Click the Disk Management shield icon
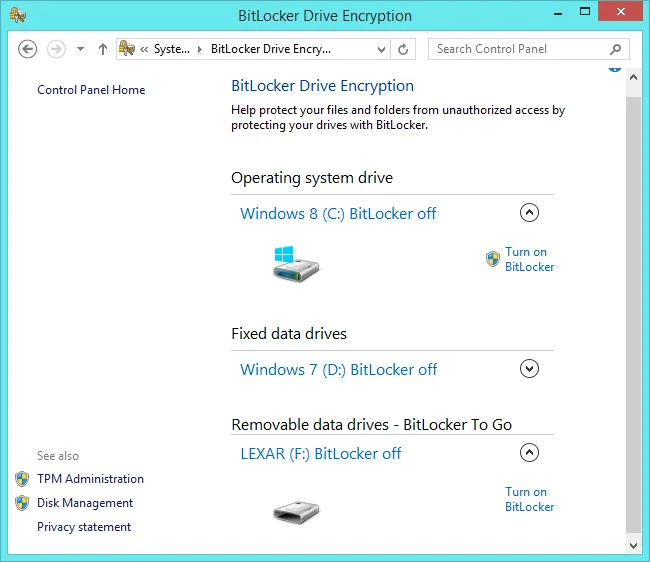The image size is (650, 562). click(x=22, y=503)
